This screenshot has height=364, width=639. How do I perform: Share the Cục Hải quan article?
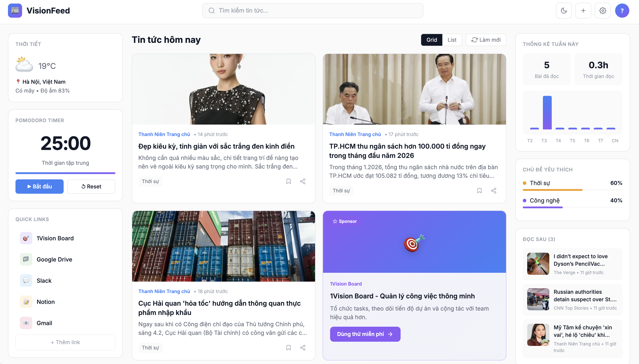[303, 348]
